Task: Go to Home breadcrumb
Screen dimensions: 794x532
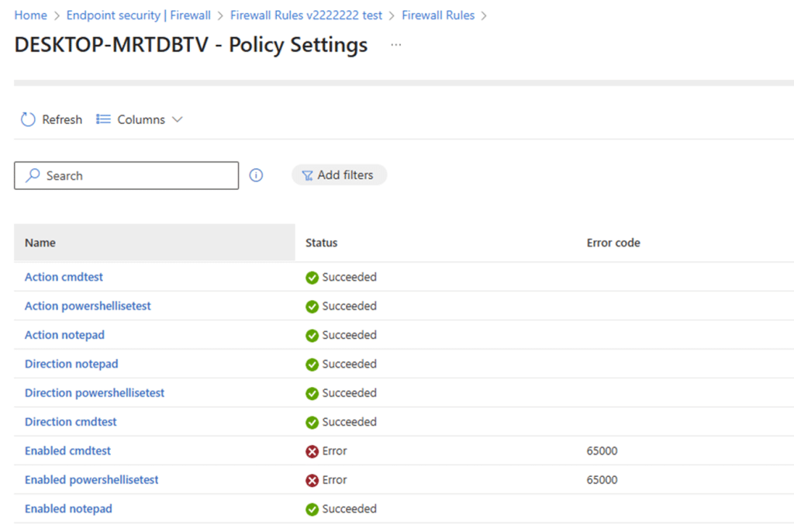Action: point(30,16)
